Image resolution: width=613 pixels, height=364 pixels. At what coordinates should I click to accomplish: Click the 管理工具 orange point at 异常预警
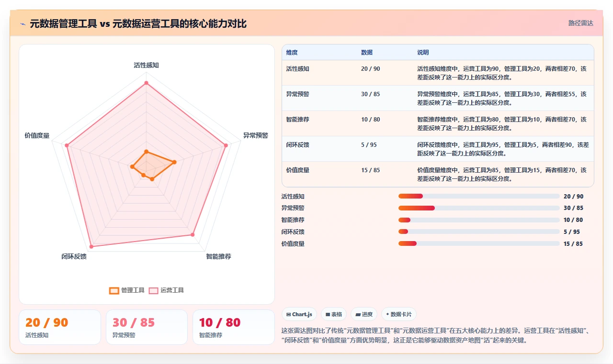(x=174, y=162)
